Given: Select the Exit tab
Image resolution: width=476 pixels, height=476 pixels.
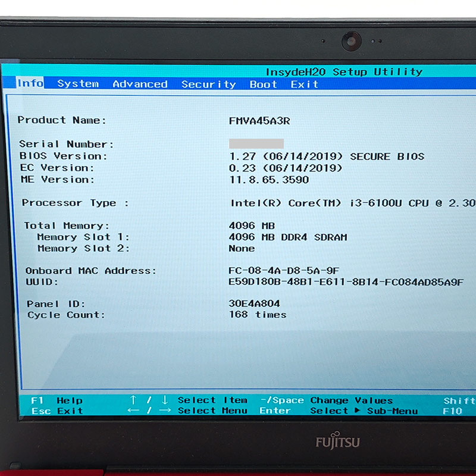Looking at the screenshot, I should (305, 84).
